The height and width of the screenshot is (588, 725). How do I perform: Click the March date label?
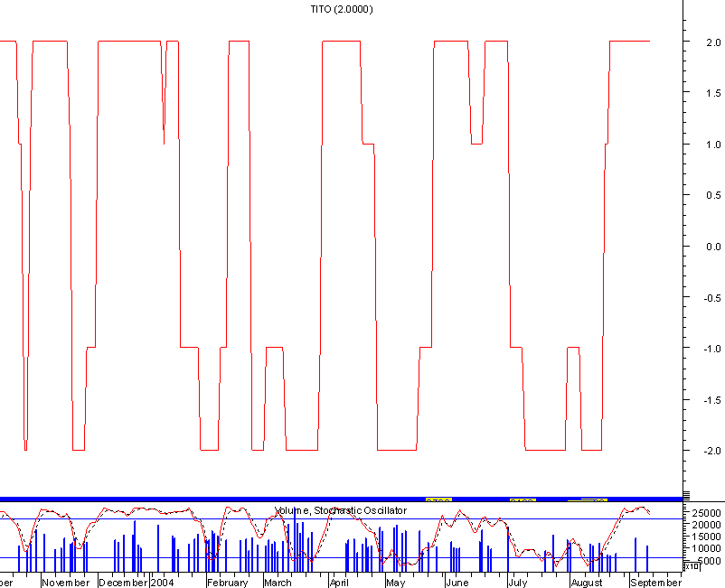coord(278,583)
